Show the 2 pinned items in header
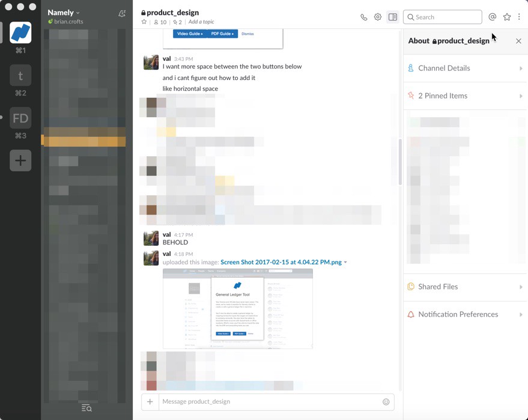Viewport: 528px width, 420px height. point(177,22)
